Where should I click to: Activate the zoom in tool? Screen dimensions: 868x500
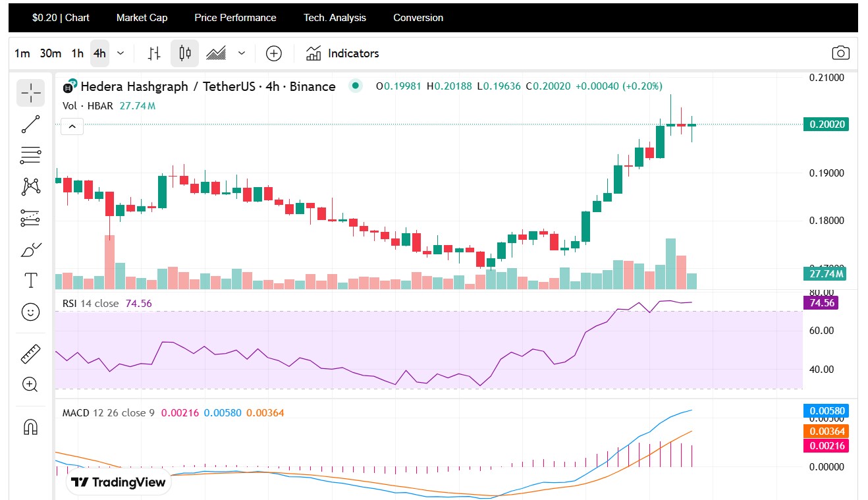point(30,385)
